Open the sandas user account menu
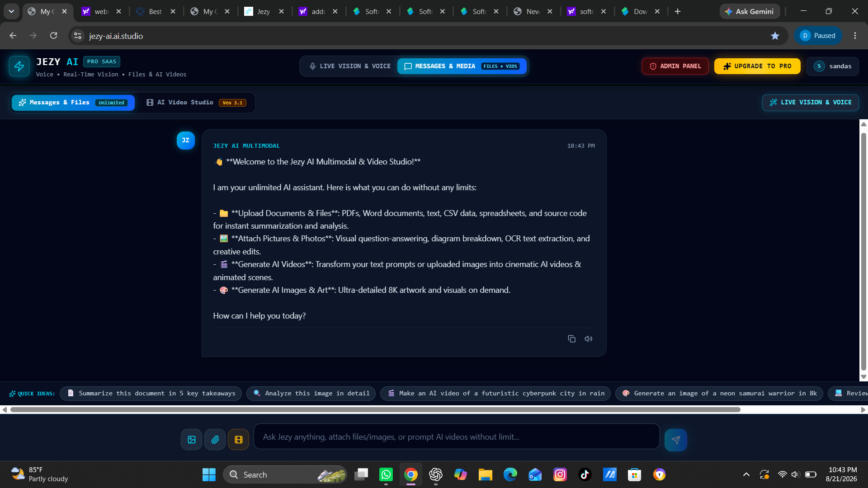 point(833,66)
